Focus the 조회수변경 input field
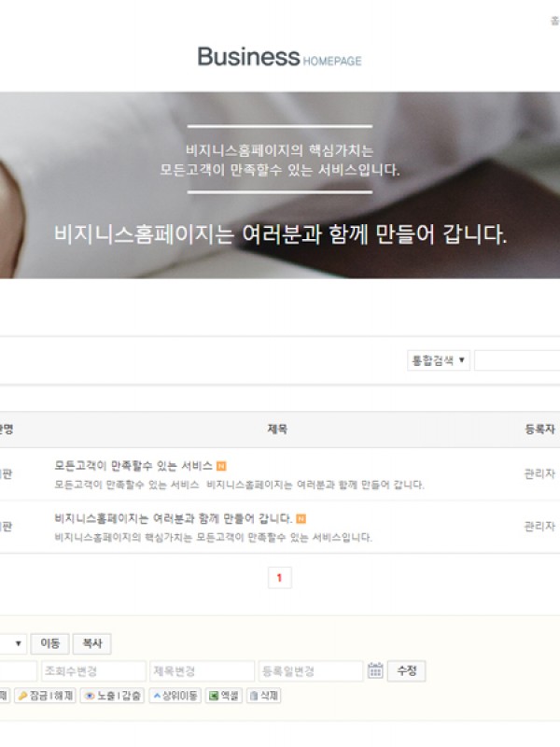The image size is (560, 747). (93, 670)
